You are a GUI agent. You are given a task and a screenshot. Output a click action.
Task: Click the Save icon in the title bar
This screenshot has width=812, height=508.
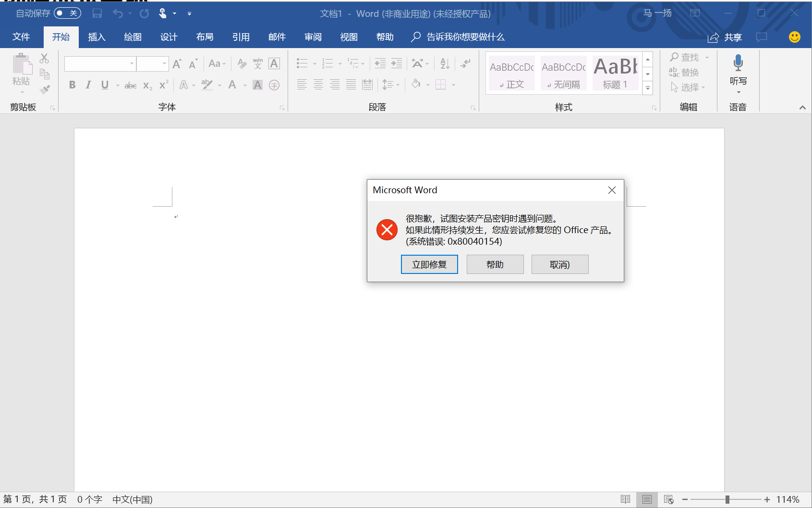[x=97, y=13]
